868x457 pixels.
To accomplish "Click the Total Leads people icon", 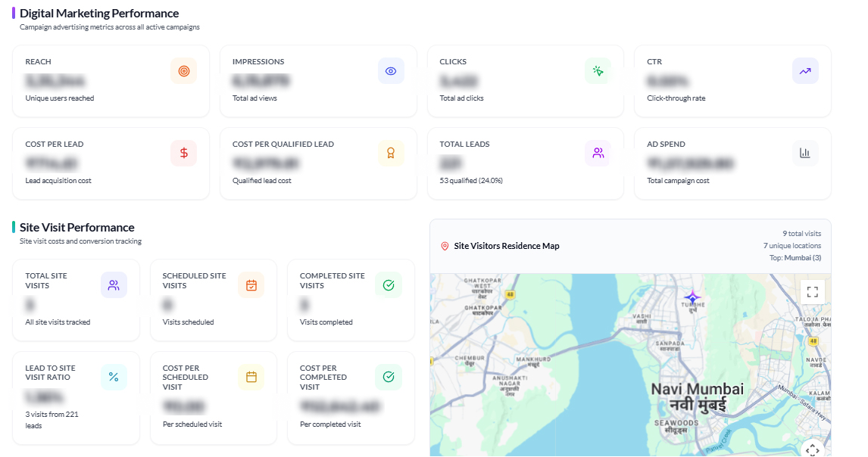I will [598, 153].
